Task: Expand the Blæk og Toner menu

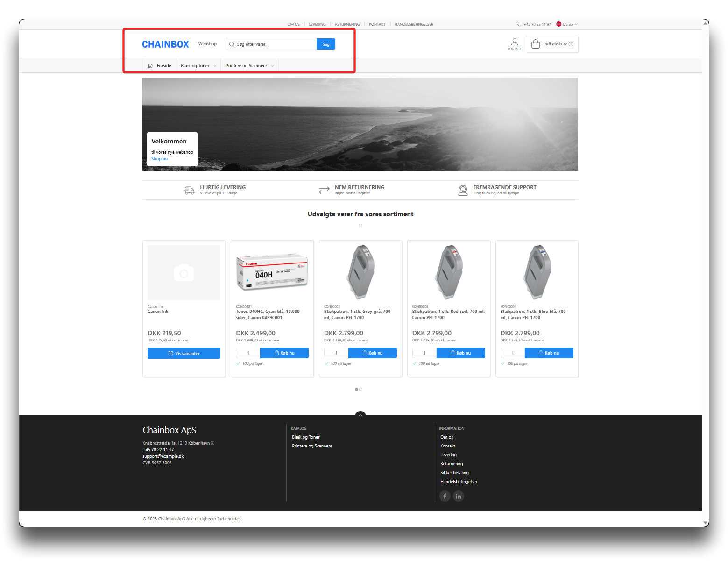Action: tap(198, 66)
